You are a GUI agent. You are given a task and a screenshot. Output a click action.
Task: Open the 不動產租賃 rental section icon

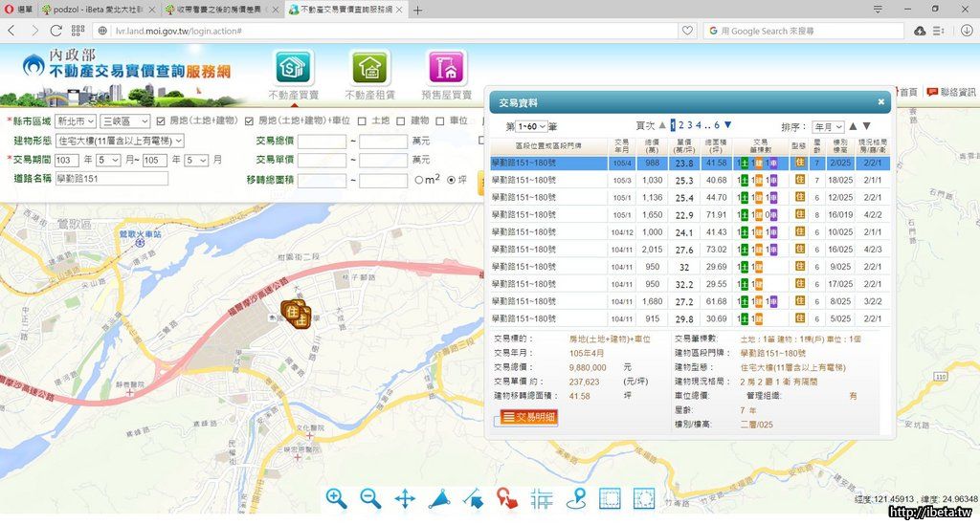[x=369, y=69]
